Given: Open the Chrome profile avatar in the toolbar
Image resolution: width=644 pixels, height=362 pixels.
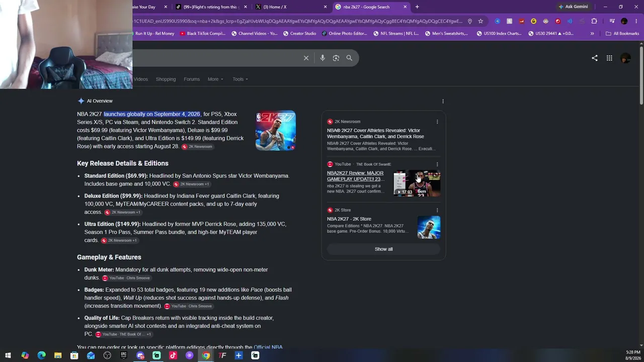Looking at the screenshot, I should 624,21.
